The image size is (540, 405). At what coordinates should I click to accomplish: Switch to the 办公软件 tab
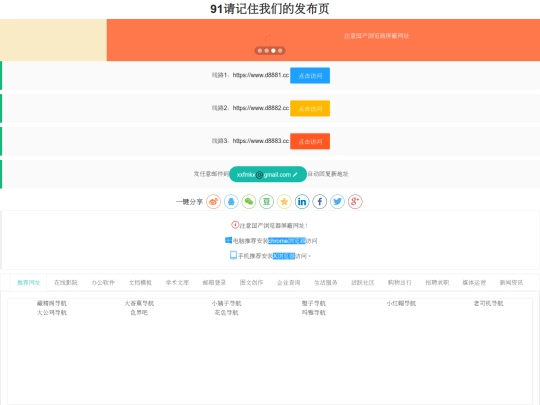pyautogui.click(x=103, y=283)
